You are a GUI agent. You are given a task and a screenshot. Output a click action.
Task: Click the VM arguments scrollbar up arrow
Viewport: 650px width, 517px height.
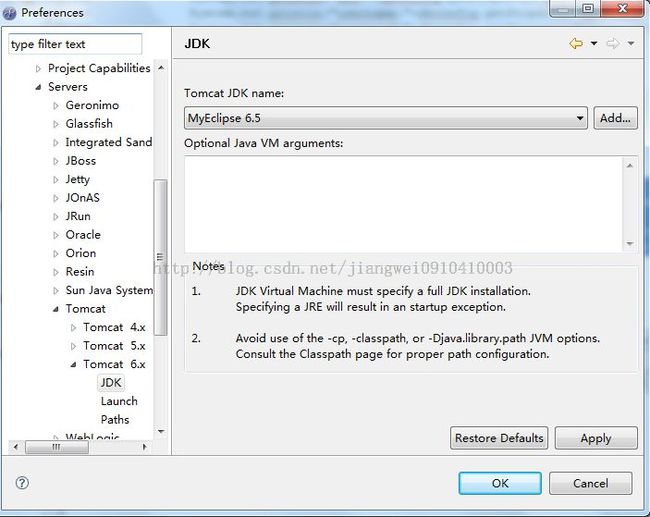click(630, 165)
